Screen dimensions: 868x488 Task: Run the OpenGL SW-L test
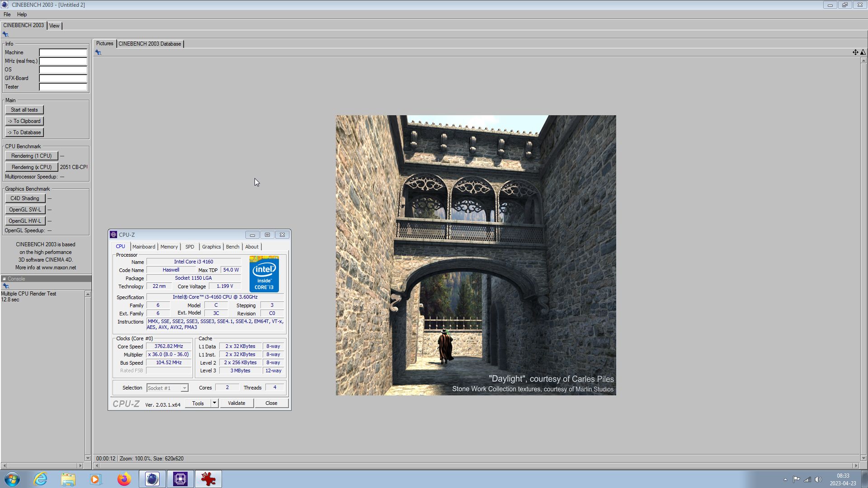point(25,210)
